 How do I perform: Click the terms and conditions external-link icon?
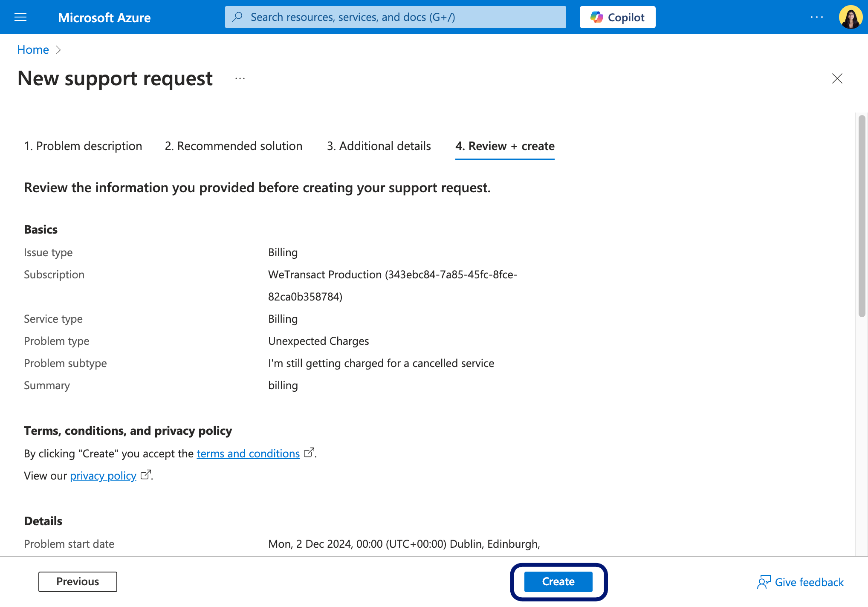click(309, 452)
